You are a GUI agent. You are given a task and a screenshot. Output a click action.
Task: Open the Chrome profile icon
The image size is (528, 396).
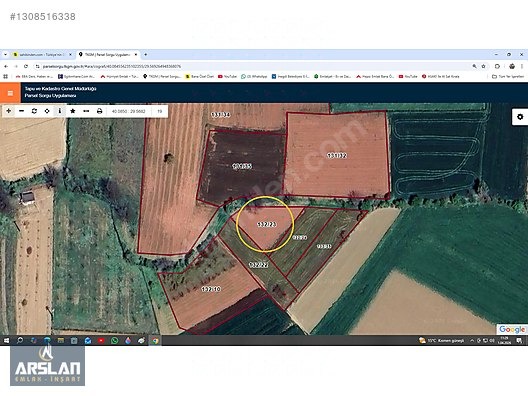click(x=512, y=66)
